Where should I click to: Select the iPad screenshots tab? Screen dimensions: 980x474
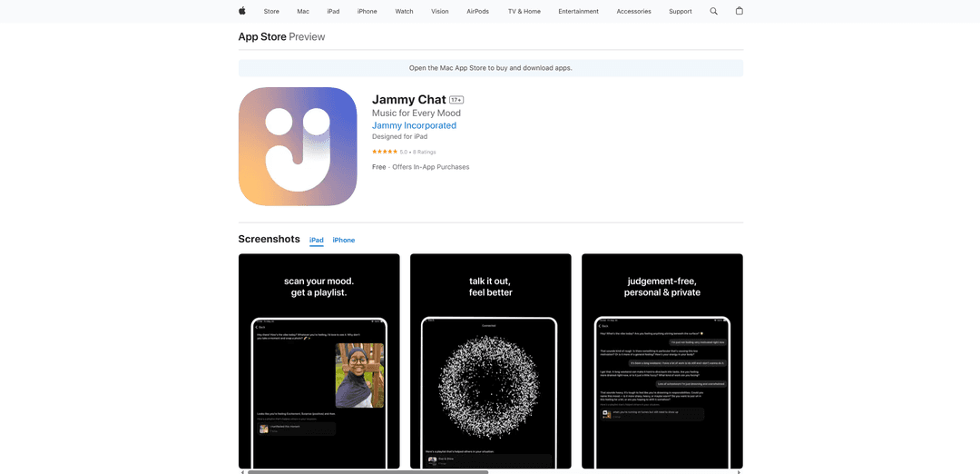317,240
